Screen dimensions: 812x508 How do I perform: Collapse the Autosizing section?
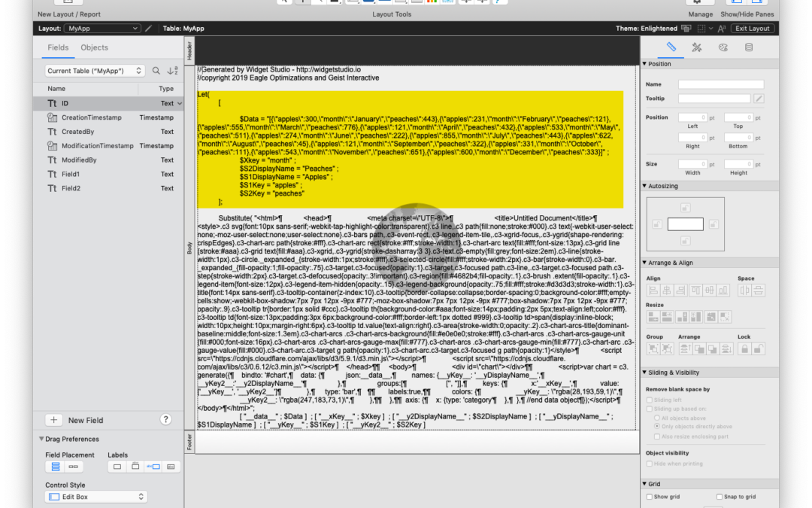pyautogui.click(x=645, y=186)
